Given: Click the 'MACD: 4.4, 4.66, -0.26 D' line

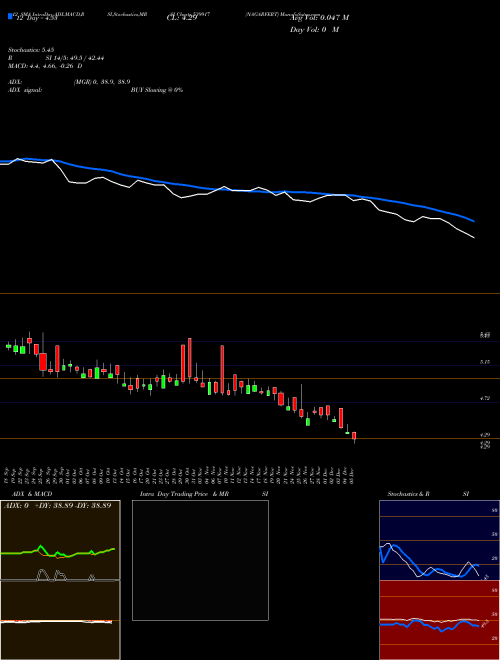Looking at the screenshot, I should point(45,66).
